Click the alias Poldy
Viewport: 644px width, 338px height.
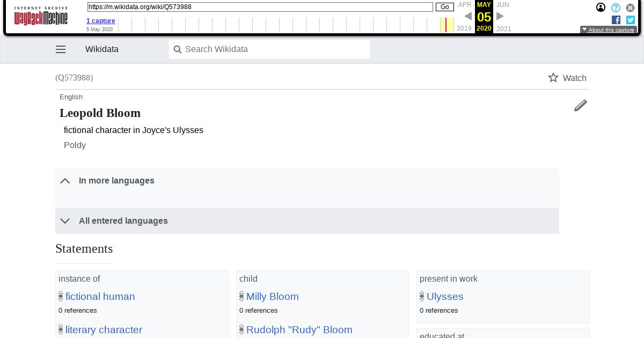click(75, 145)
